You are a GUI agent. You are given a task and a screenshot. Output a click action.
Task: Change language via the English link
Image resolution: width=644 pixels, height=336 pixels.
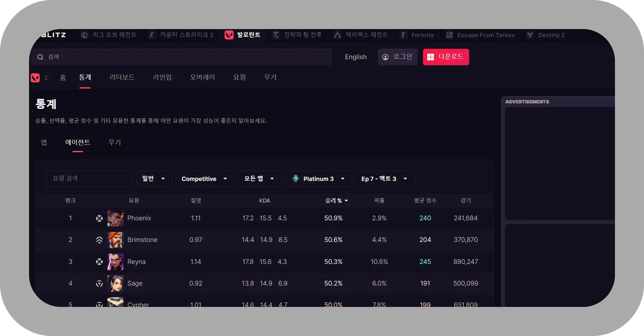tap(356, 57)
